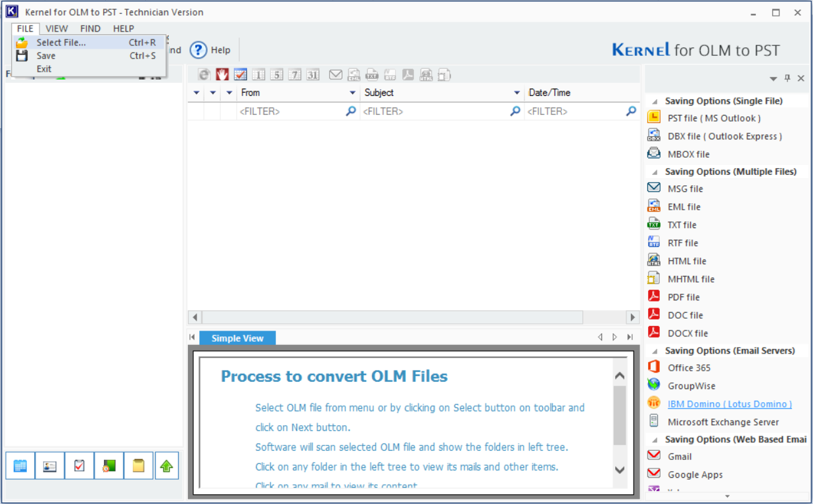Click the grayed refresh toolbar icon
The image size is (813, 504).
click(204, 75)
